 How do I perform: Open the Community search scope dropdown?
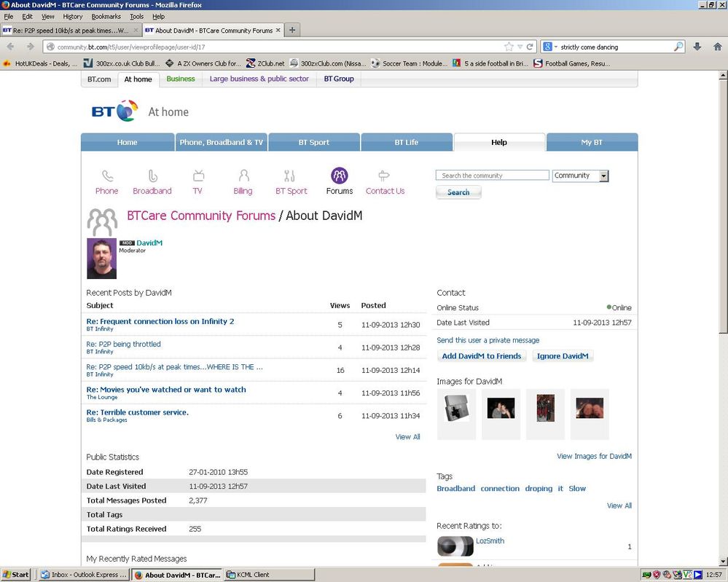[x=580, y=176]
